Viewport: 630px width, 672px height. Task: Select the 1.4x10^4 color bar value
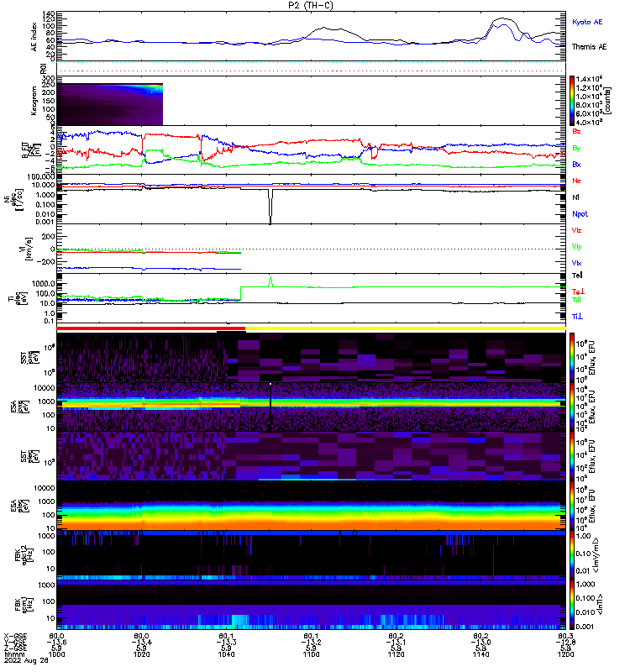coord(589,79)
